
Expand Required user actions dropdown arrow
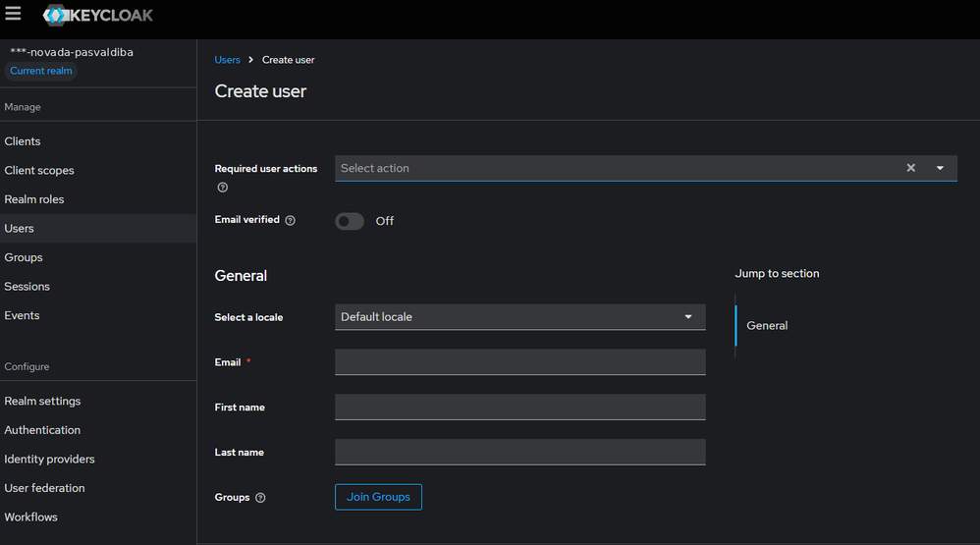940,168
